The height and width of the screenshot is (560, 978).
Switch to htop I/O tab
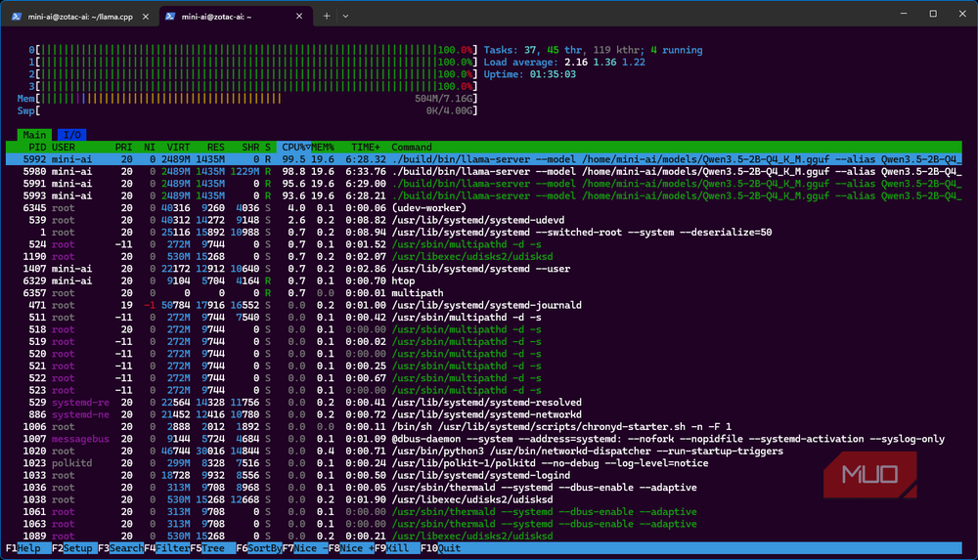tap(71, 135)
